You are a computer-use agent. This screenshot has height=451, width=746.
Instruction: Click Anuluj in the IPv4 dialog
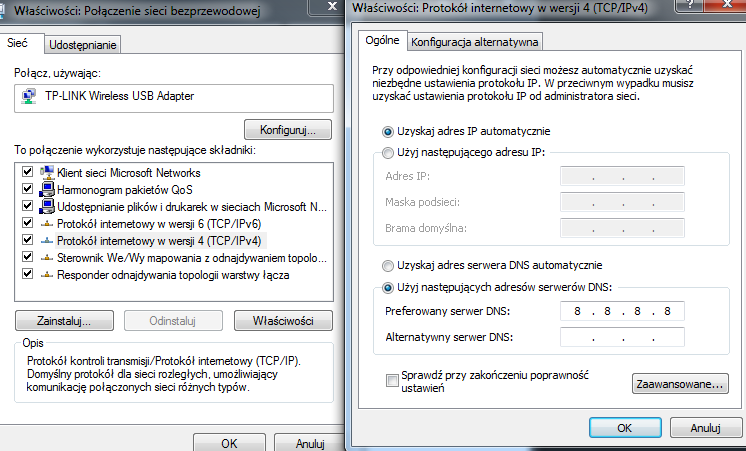click(706, 428)
